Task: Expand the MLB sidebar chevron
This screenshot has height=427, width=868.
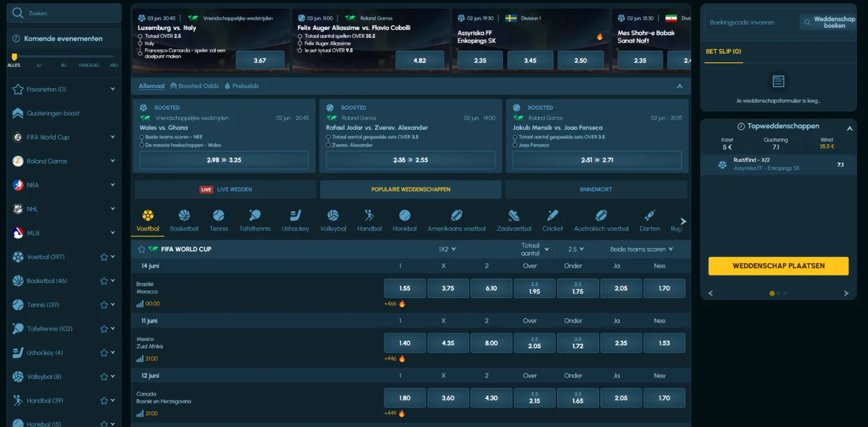Action: coord(113,233)
